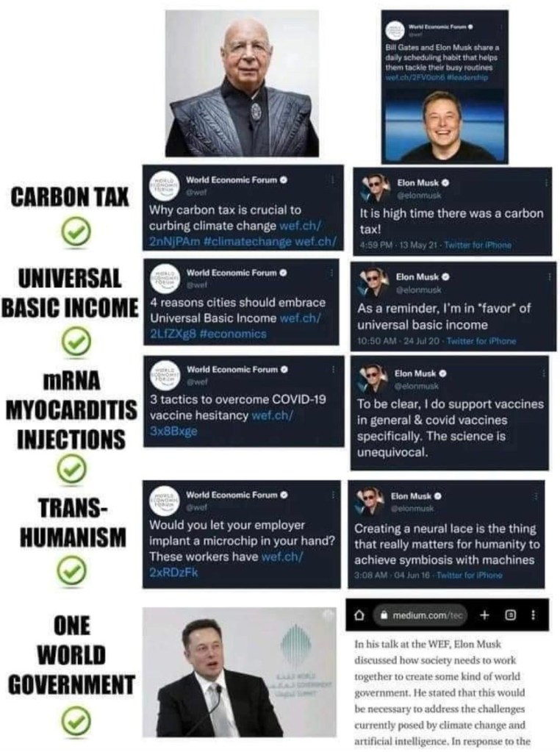Open three-dot menu on WEF carbon tax tweet
This screenshot has width=560, height=752.
(x=333, y=180)
